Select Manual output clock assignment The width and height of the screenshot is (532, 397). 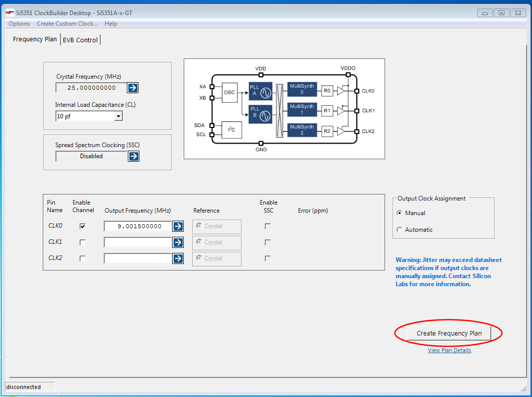400,213
